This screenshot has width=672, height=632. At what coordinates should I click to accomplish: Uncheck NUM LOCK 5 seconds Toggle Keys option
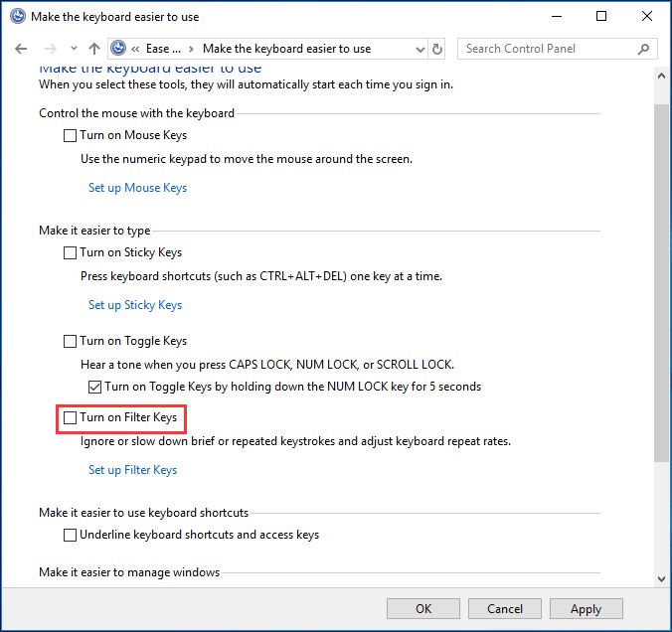coord(94,387)
